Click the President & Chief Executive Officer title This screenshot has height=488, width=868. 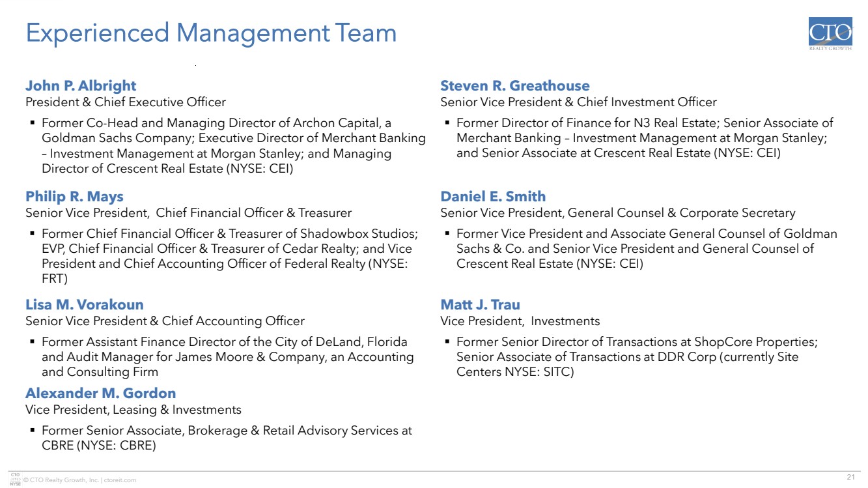coord(126,102)
